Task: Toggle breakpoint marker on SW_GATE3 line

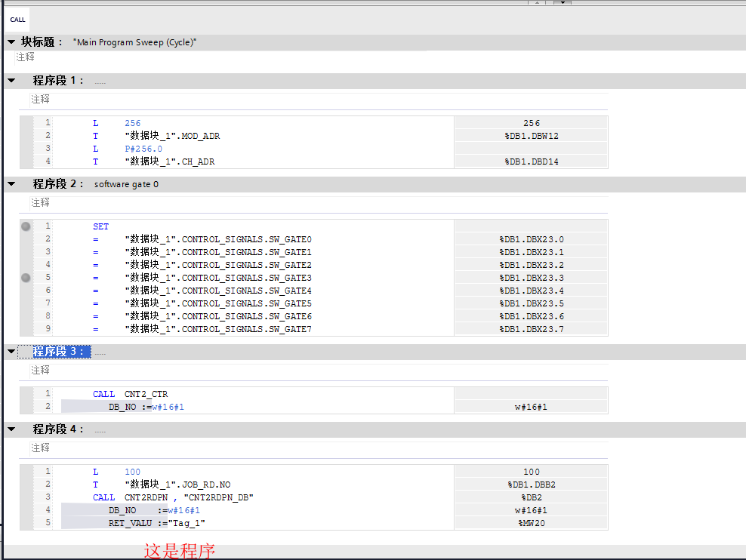Action: (x=26, y=278)
